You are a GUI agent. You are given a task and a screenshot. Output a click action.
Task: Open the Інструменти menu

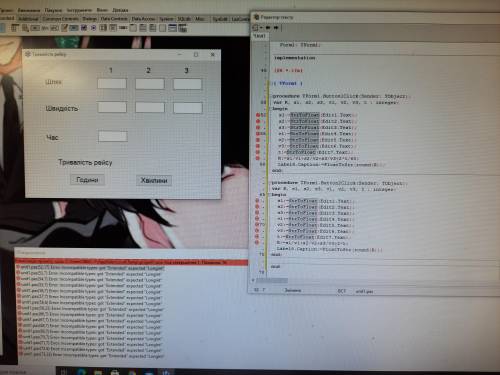click(x=79, y=10)
